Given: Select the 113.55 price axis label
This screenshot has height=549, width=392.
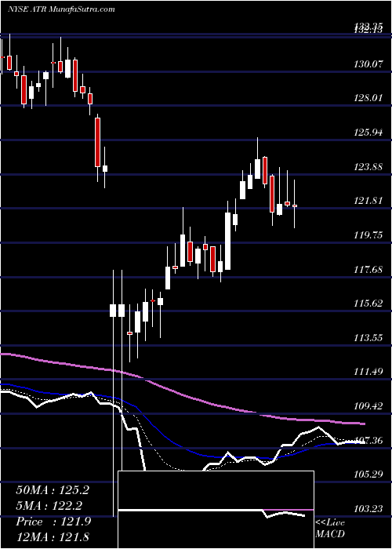Looking at the screenshot, I should coord(368,338).
